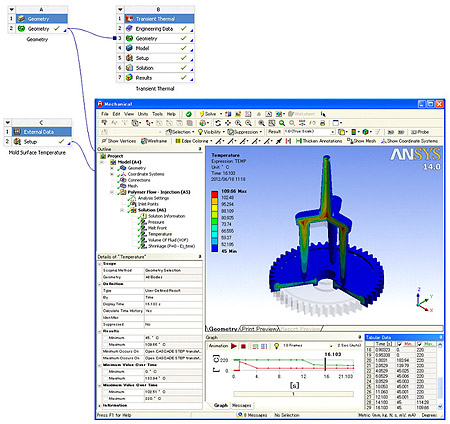Click the Show Vertices icon
Image resolution: width=450 pixels, height=424 pixels.
(x=104, y=141)
